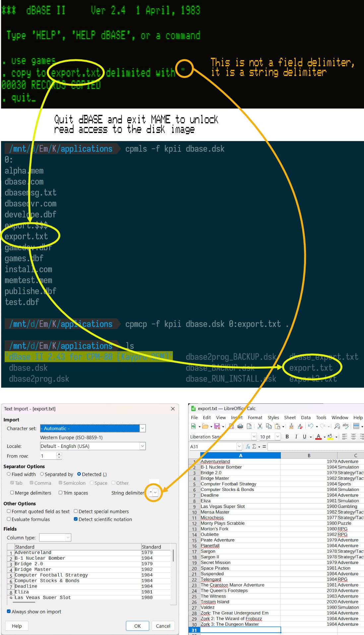Viewport: 364px width, 635px height.
Task: Open the Edit menu in Calc
Action: point(207,417)
